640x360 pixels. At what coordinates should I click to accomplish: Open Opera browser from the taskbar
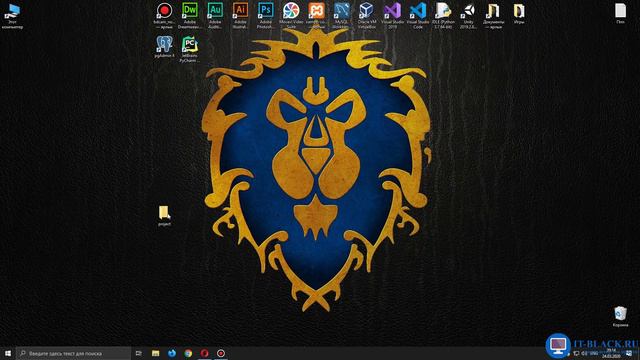[x=204, y=353]
